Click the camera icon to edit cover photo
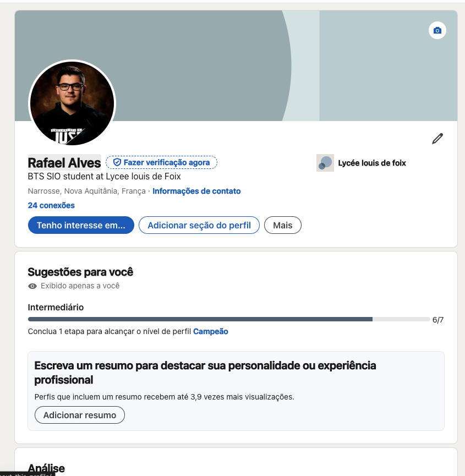Image resolution: width=465 pixels, height=476 pixels. click(x=437, y=30)
